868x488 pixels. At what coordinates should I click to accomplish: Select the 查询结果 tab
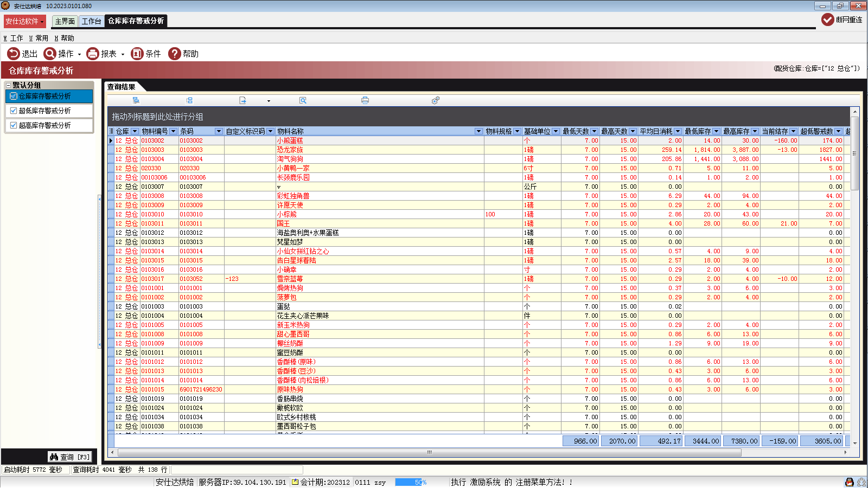tap(122, 87)
